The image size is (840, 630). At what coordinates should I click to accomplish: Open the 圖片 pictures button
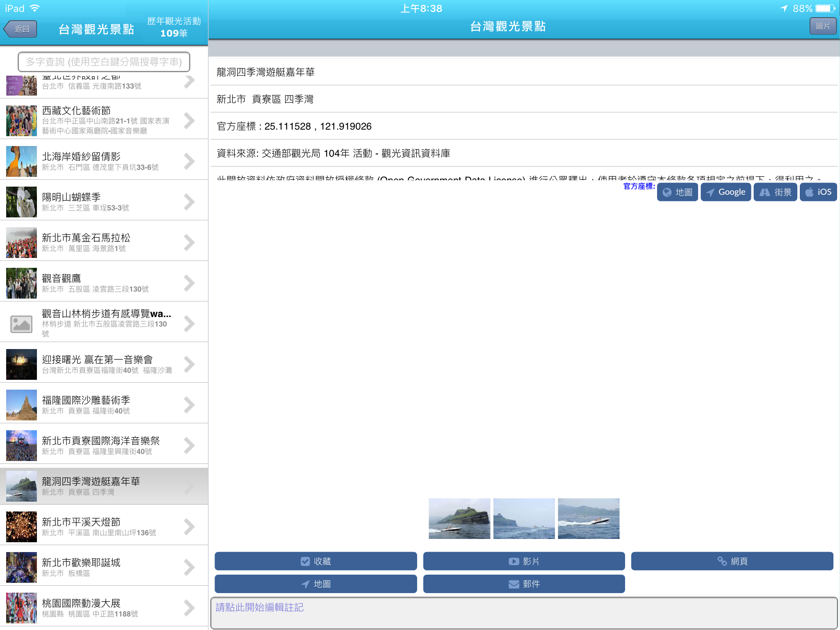pos(823,26)
